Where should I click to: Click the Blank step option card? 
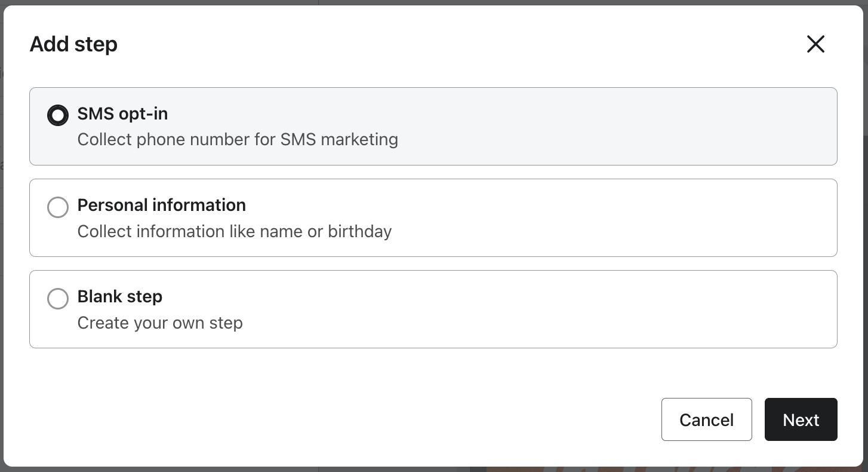pos(433,309)
